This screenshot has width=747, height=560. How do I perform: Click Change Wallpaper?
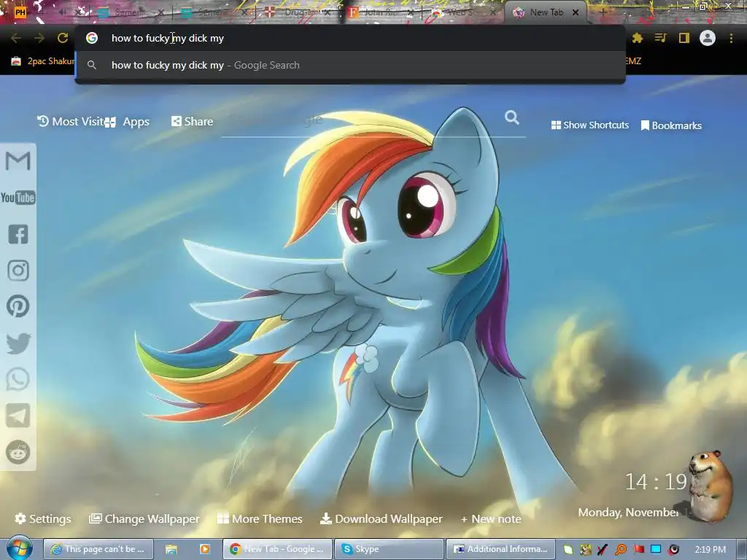144,518
